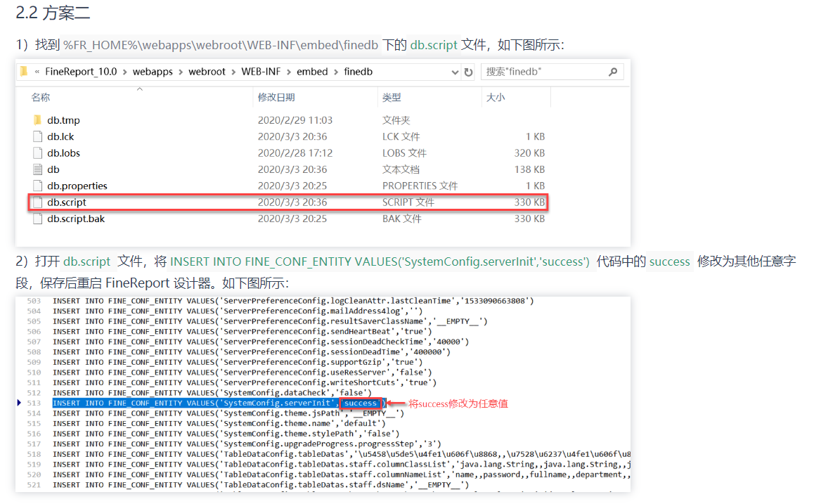Expand the chevron after WEB-INF breadcrumb
The height and width of the screenshot is (504, 840).
289,72
